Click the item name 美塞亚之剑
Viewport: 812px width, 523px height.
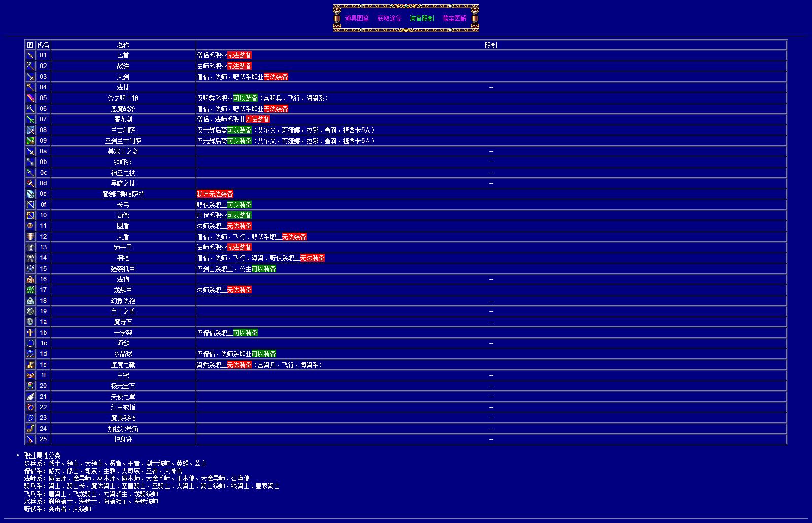pos(123,151)
